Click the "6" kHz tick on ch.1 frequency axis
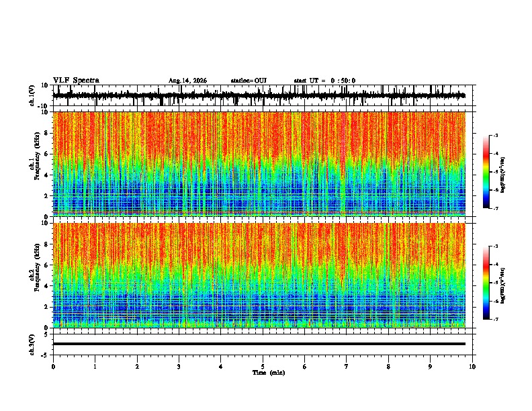The image size is (532, 411). coord(47,154)
